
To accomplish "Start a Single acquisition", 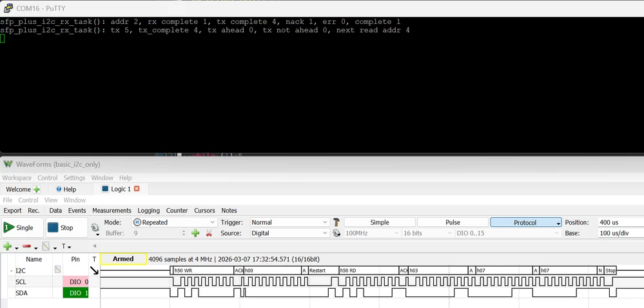I will tap(23, 227).
